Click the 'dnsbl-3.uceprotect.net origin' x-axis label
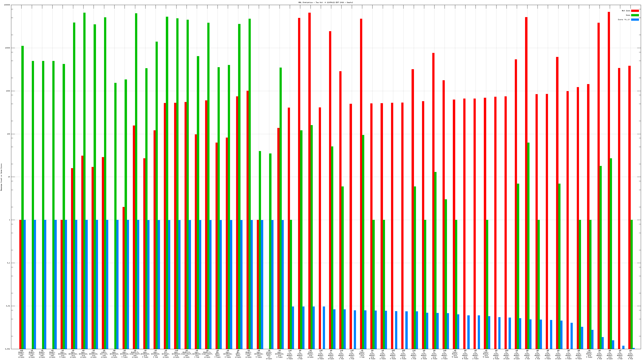The width and height of the screenshot is (644, 362). point(135,354)
